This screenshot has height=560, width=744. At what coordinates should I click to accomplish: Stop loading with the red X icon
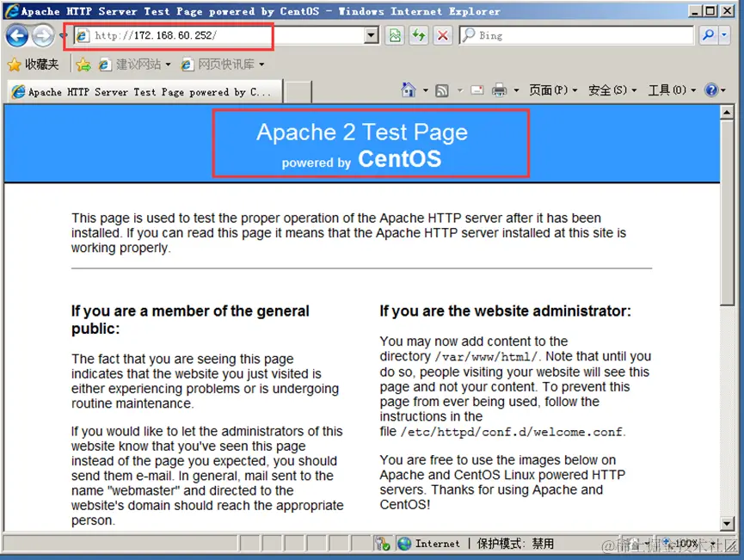442,35
